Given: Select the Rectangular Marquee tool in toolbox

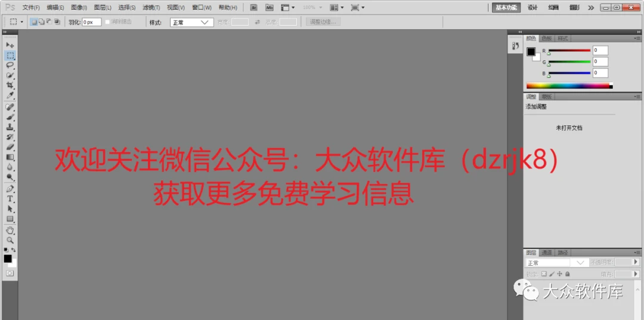Looking at the screenshot, I should click(10, 55).
